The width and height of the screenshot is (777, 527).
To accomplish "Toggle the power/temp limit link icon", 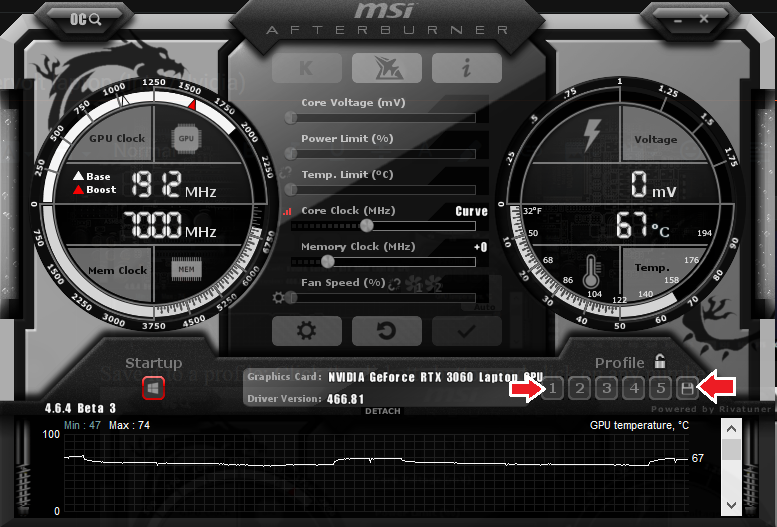I will point(285,172).
